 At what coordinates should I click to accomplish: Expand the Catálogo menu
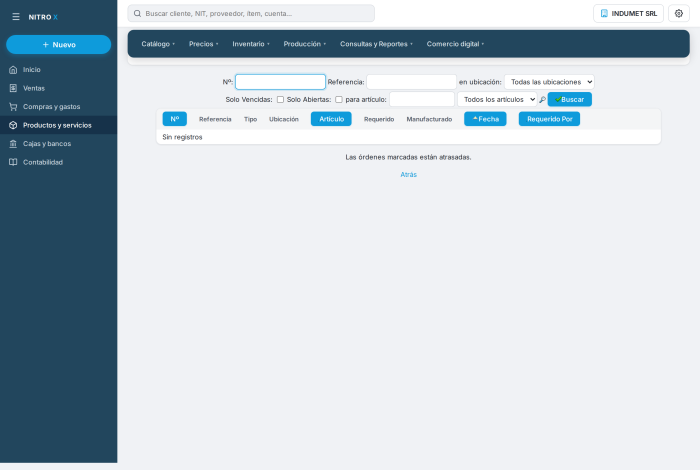coord(158,44)
